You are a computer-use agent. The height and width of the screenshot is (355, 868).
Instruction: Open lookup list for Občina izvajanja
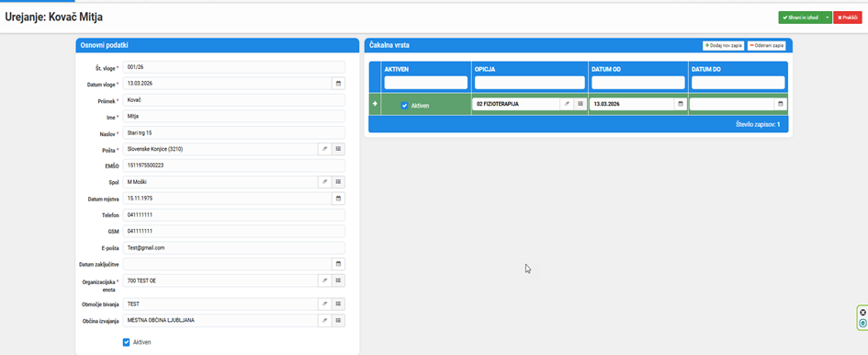click(x=338, y=321)
